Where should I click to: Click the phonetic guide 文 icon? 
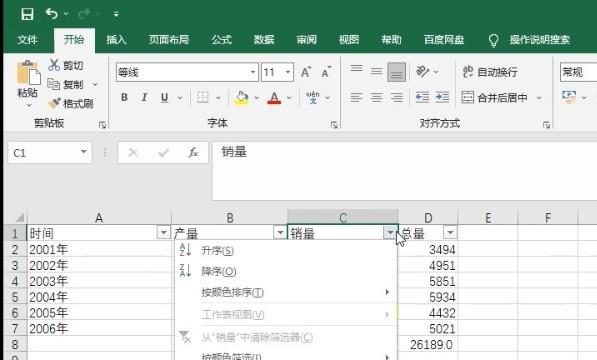click(313, 97)
